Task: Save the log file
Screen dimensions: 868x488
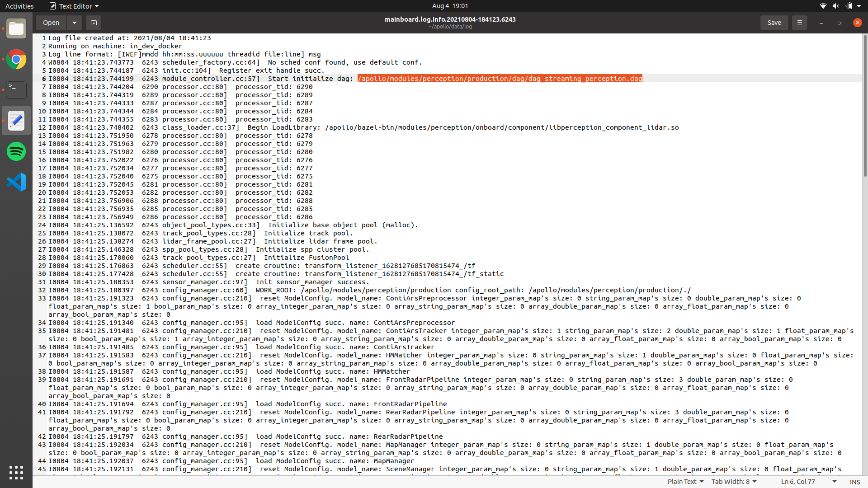Action: point(774,23)
